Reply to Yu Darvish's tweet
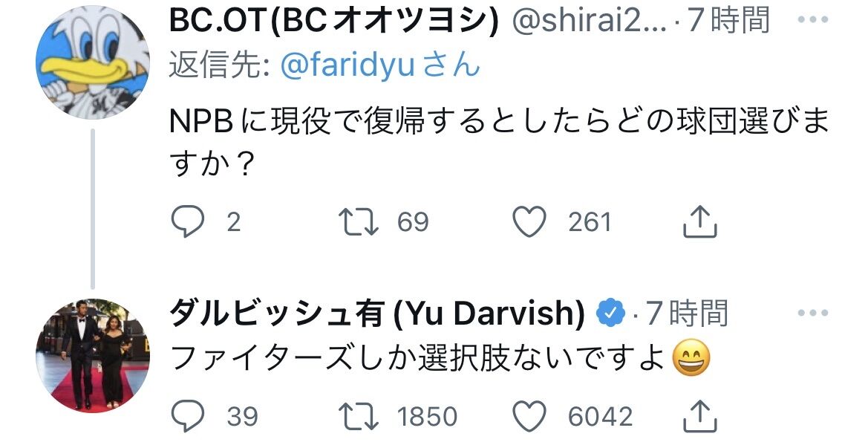This screenshot has width=868, height=448. pyautogui.click(x=188, y=416)
